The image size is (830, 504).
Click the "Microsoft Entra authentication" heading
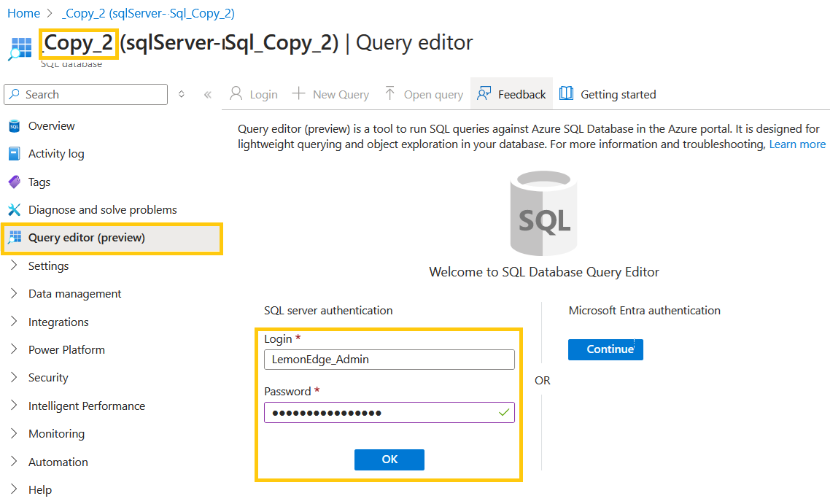tap(645, 310)
